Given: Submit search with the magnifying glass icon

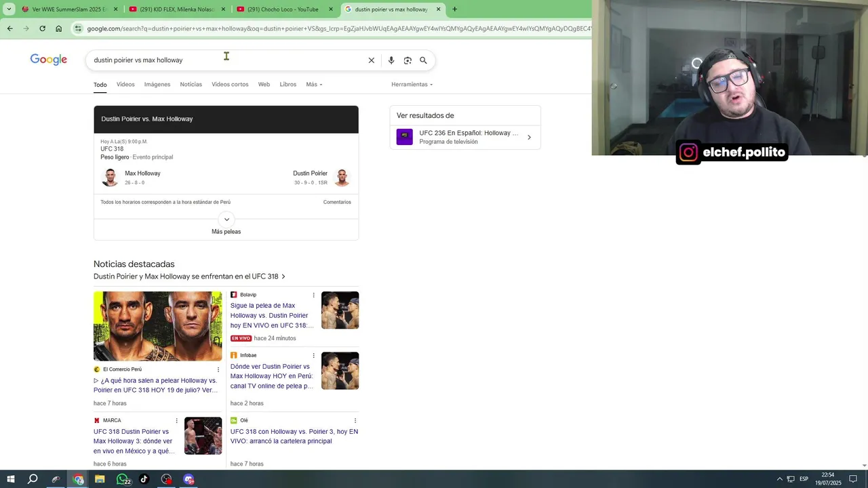Looking at the screenshot, I should click(x=423, y=60).
